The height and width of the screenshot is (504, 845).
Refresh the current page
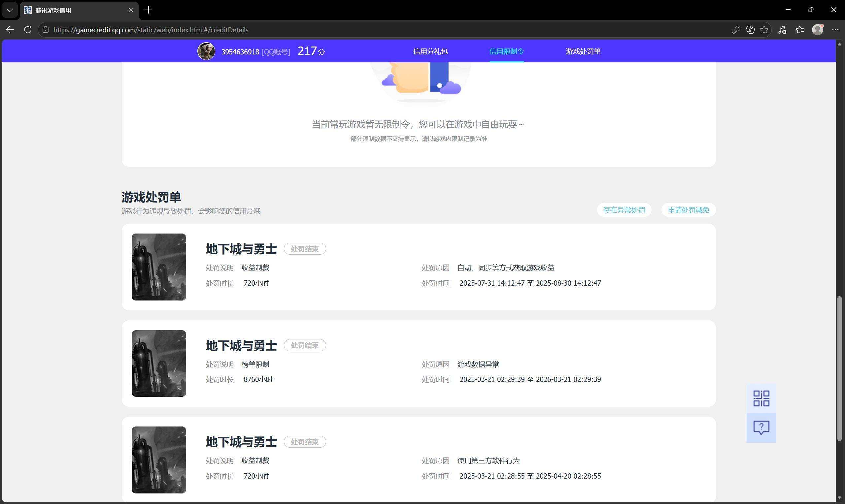click(x=28, y=30)
